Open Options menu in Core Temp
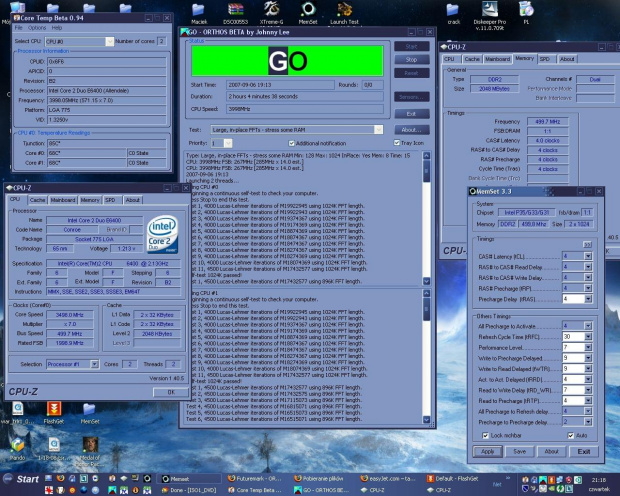Screen dimensions: 620x496 click(x=37, y=28)
